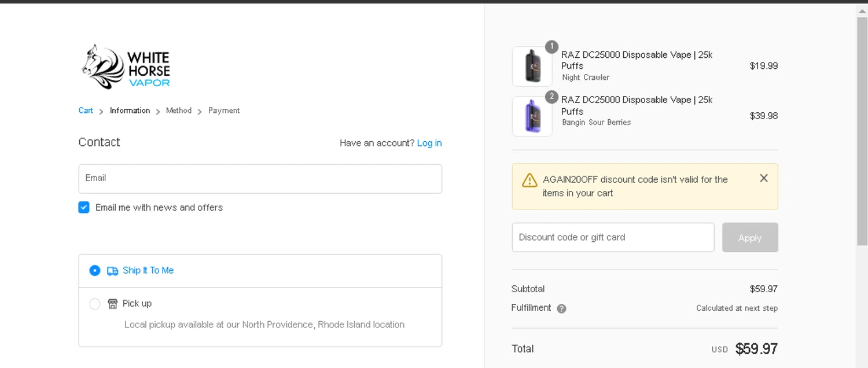Click the Fulfillment help question mark icon

(x=561, y=308)
